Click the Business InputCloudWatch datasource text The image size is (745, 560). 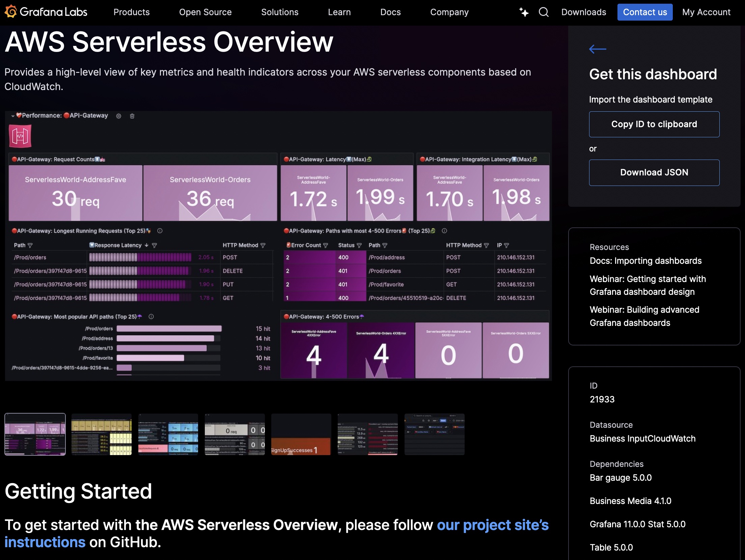[x=642, y=439]
